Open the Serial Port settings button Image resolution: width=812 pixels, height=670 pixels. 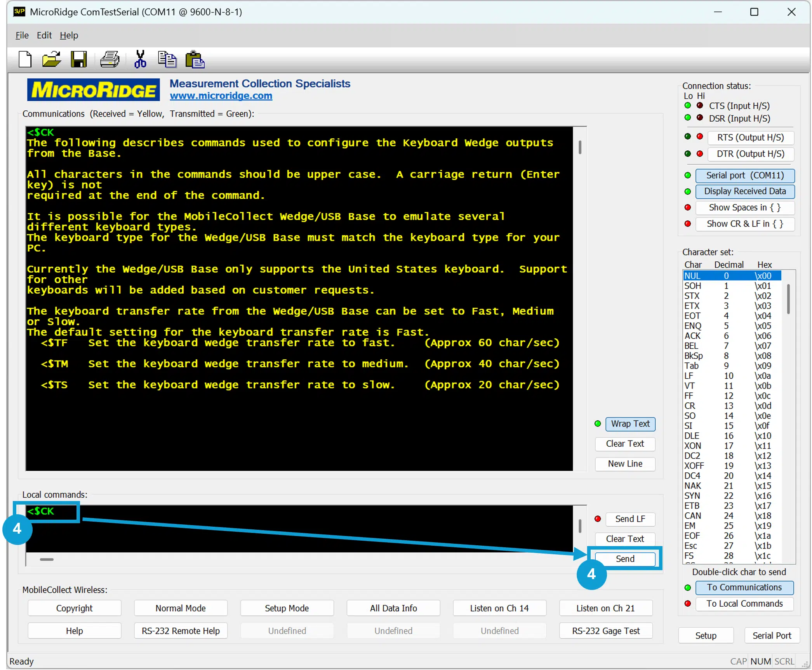[x=772, y=635]
